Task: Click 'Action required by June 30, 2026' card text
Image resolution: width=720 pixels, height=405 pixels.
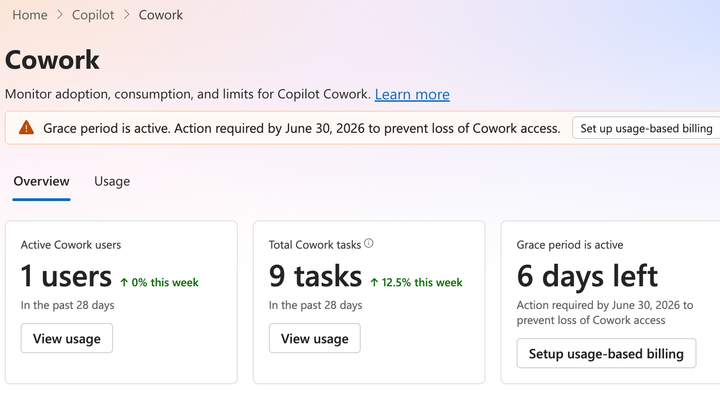Action: [605, 312]
